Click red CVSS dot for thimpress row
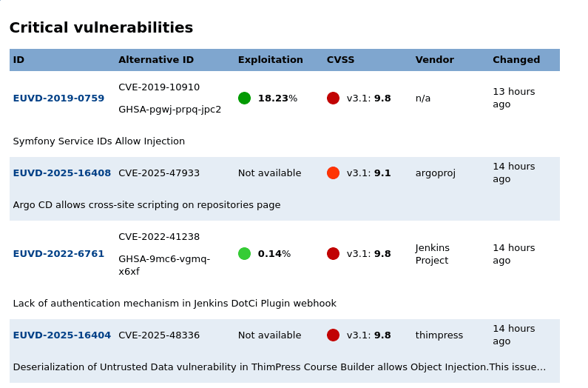 click(333, 335)
